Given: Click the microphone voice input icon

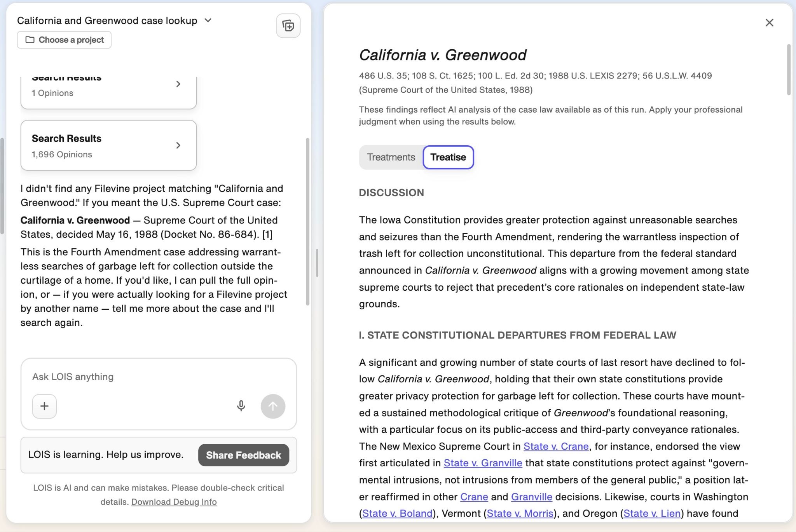Looking at the screenshot, I should 241,406.
